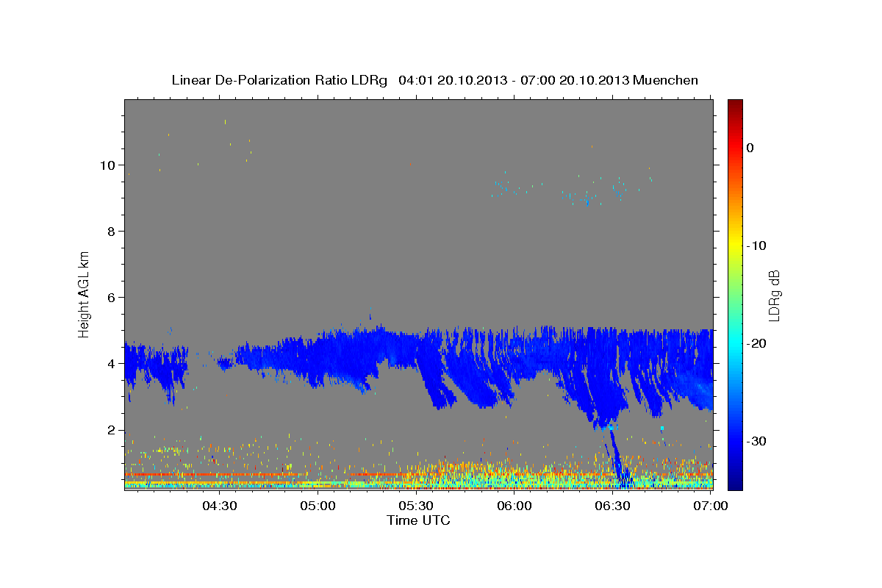
Task: Click the height tick label '6'
Action: coord(110,298)
